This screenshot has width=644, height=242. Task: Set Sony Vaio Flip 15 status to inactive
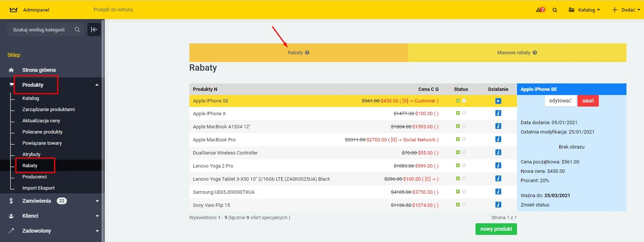(464, 205)
